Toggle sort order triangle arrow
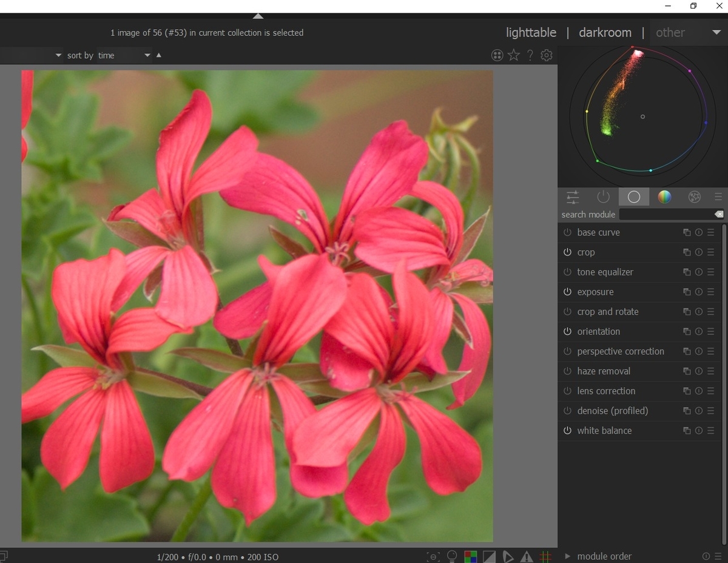The height and width of the screenshot is (563, 728). coord(159,55)
